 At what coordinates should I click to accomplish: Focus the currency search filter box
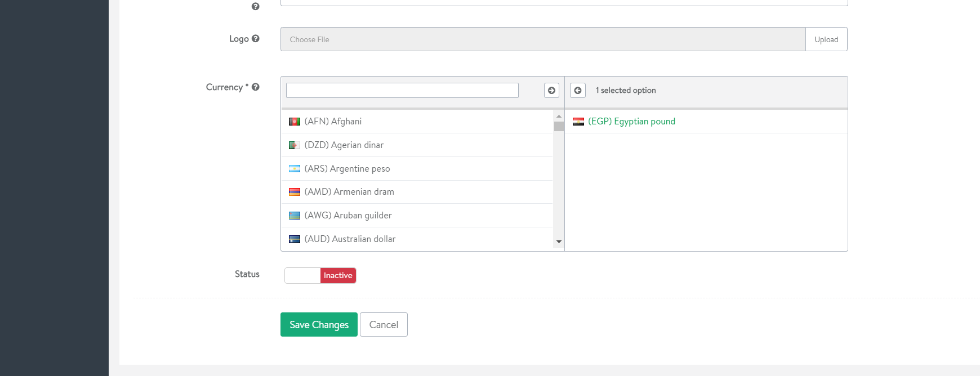pos(402,90)
